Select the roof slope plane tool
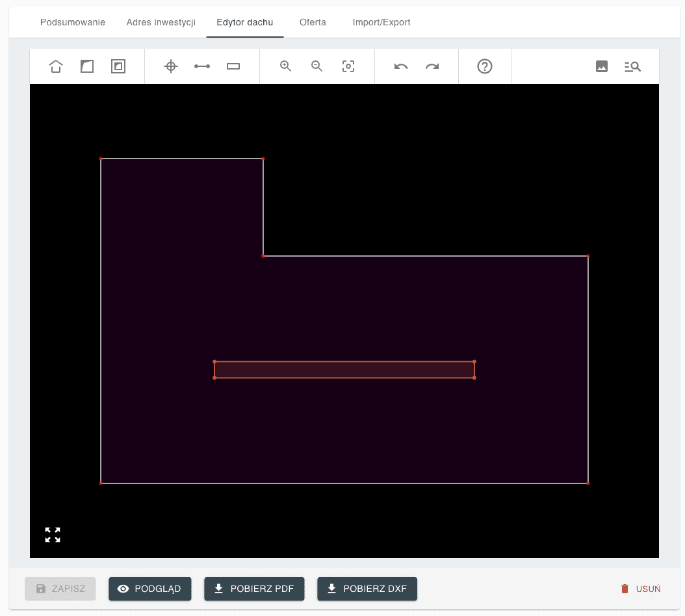 (x=87, y=66)
